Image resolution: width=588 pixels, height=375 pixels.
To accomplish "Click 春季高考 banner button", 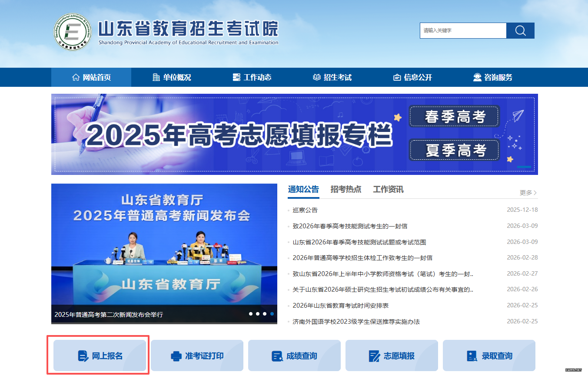I will click(x=455, y=117).
